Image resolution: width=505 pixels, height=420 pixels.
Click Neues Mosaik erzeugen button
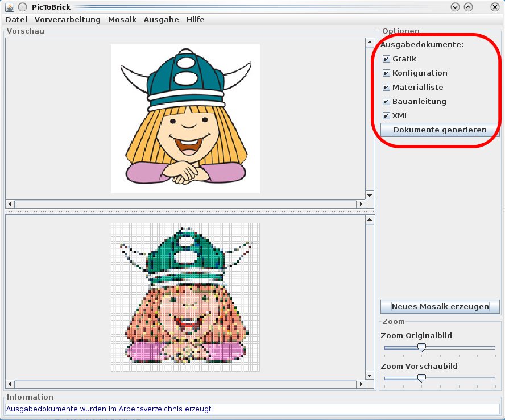(440, 306)
